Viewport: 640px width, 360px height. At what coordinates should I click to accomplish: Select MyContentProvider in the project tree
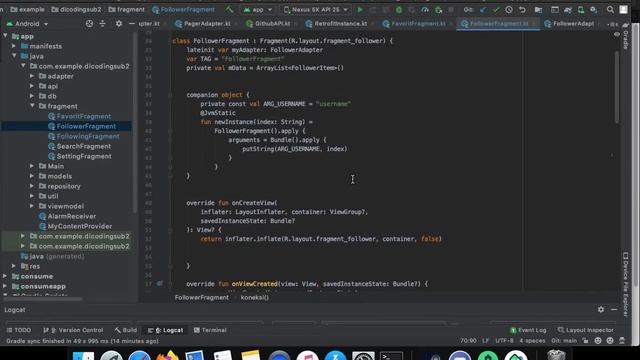[80, 226]
